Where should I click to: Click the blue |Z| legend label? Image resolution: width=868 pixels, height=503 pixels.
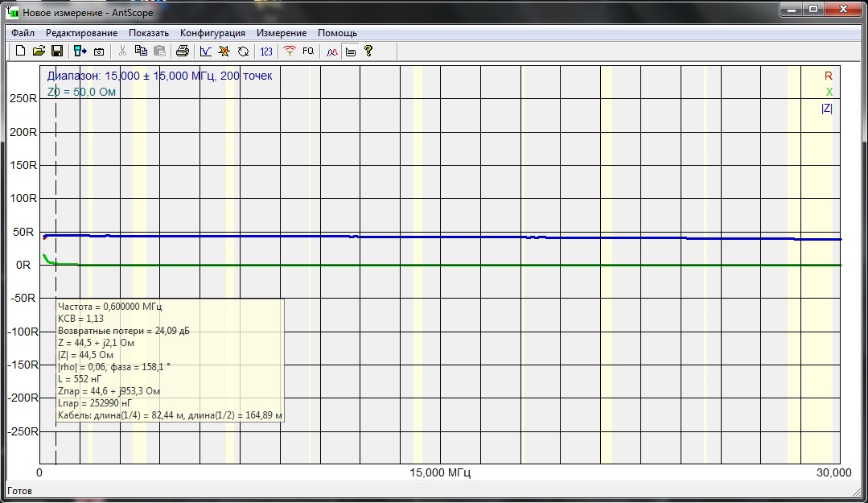coord(826,109)
